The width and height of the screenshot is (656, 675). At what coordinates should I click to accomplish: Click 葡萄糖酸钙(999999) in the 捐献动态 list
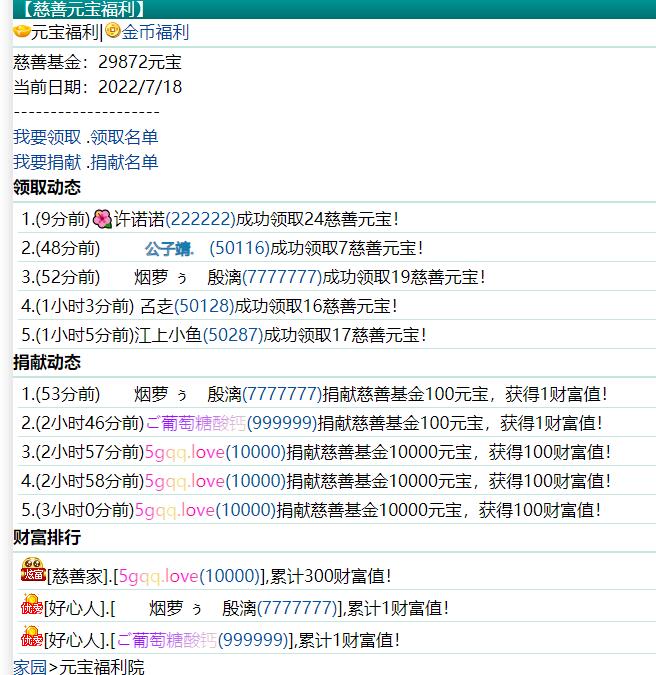[231, 423]
